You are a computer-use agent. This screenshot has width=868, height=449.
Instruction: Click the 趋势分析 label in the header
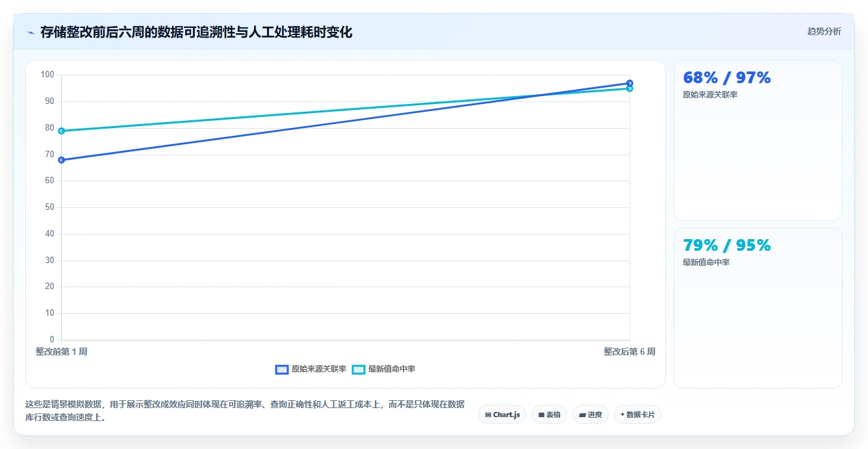(824, 31)
